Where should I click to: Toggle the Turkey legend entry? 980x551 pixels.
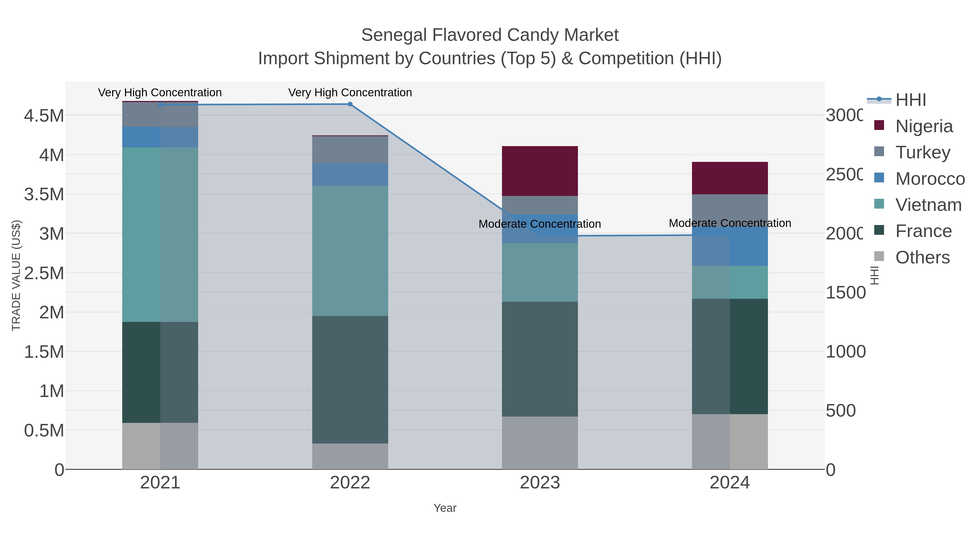tap(912, 152)
